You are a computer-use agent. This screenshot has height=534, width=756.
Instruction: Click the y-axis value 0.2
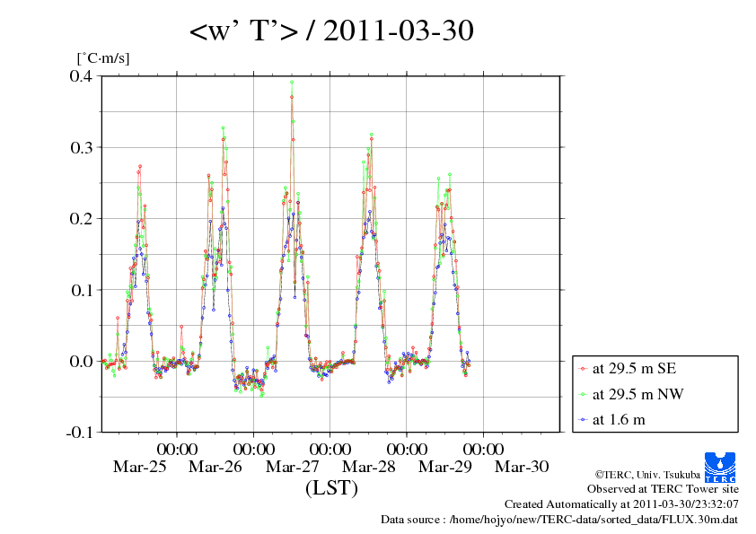81,218
